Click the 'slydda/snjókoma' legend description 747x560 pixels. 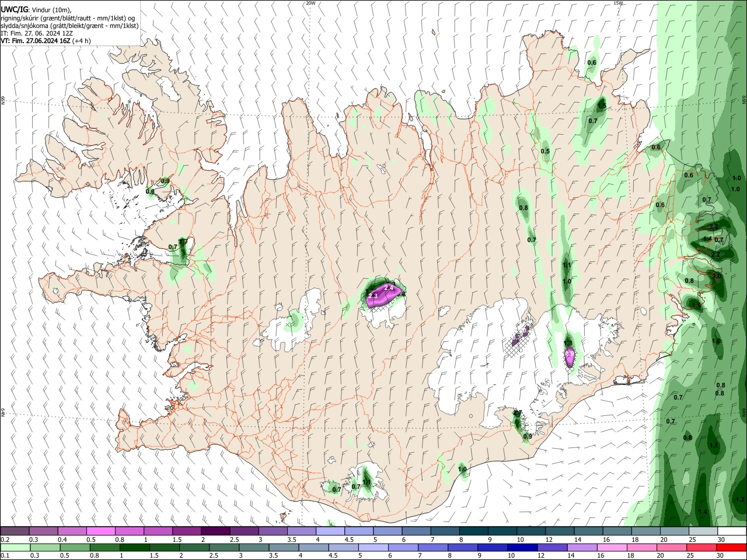pos(69,26)
